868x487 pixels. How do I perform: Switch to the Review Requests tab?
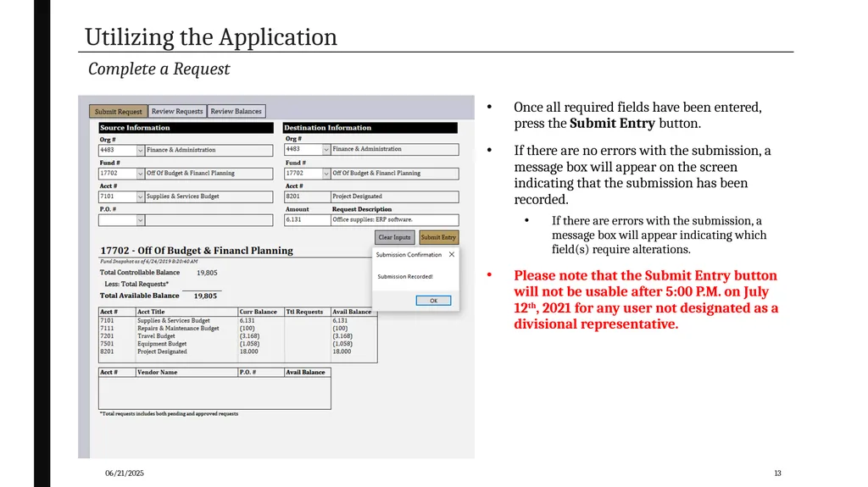pos(177,111)
